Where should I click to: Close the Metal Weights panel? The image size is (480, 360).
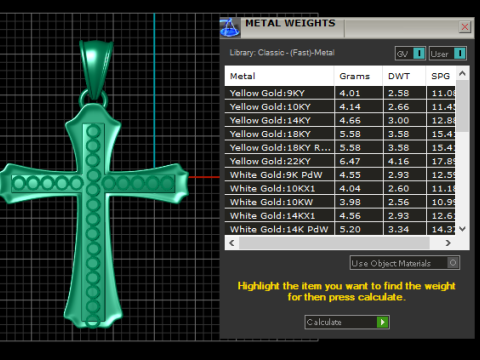click(465, 27)
